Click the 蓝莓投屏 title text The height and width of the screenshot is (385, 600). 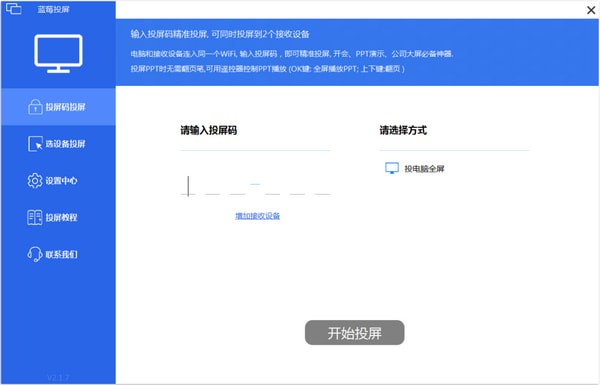53,9
